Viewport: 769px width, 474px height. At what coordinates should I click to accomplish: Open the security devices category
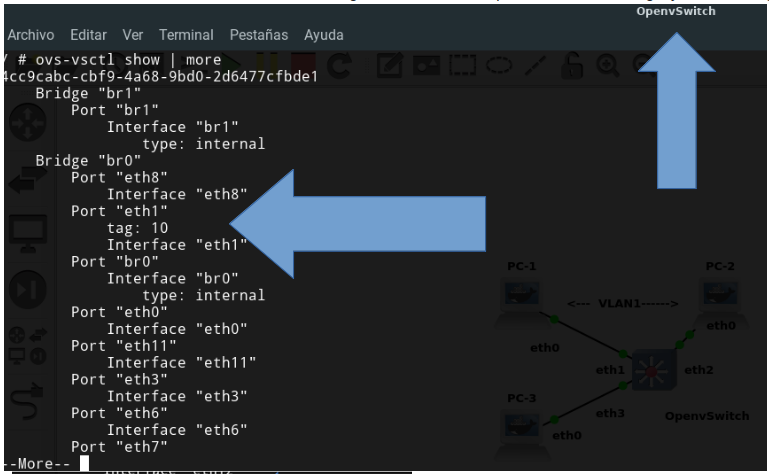pyautogui.click(x=24, y=290)
